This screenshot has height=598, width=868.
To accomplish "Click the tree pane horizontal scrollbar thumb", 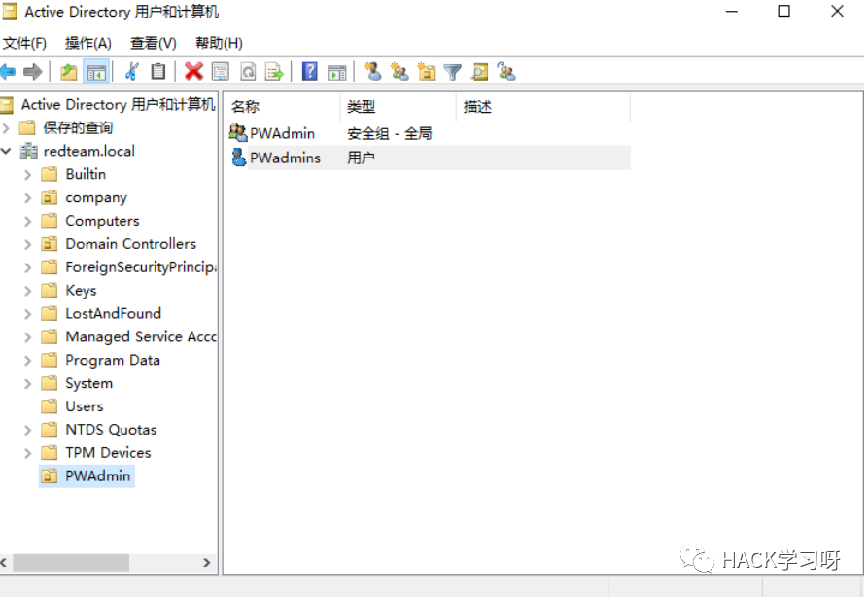I will (71, 563).
